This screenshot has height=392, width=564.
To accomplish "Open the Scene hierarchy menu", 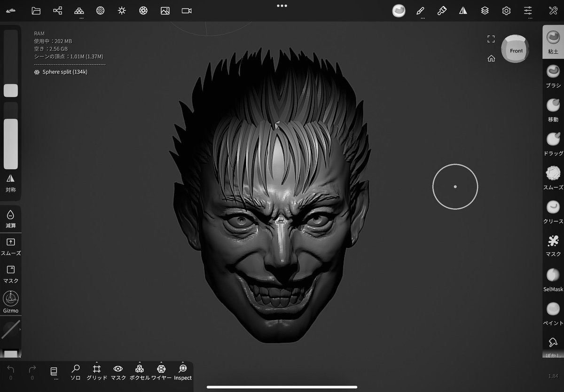I will pyautogui.click(x=57, y=10).
